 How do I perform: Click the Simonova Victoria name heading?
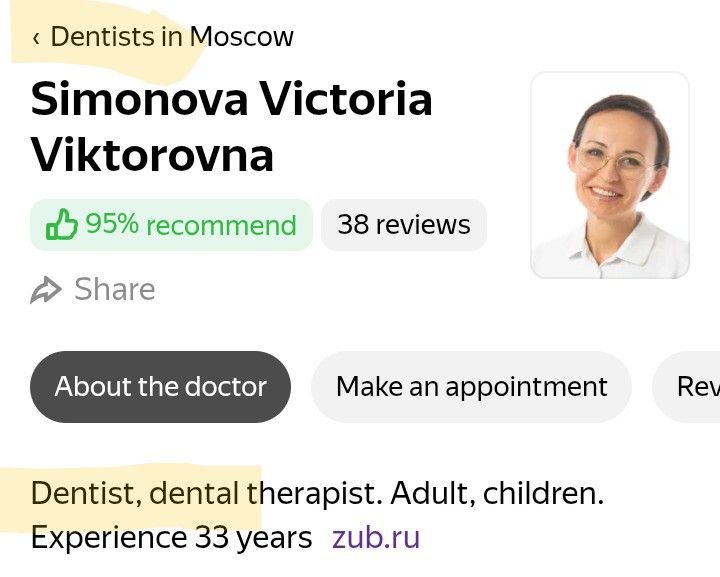coord(231,100)
